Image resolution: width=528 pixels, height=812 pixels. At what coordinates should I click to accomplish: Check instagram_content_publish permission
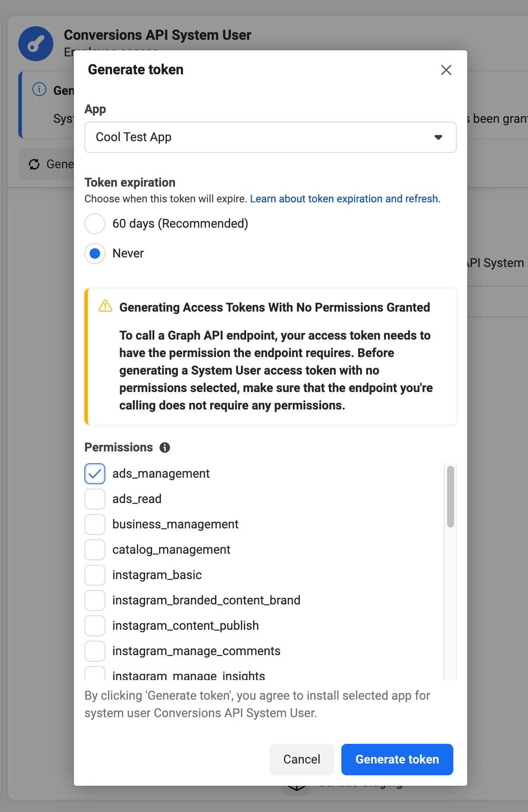95,626
